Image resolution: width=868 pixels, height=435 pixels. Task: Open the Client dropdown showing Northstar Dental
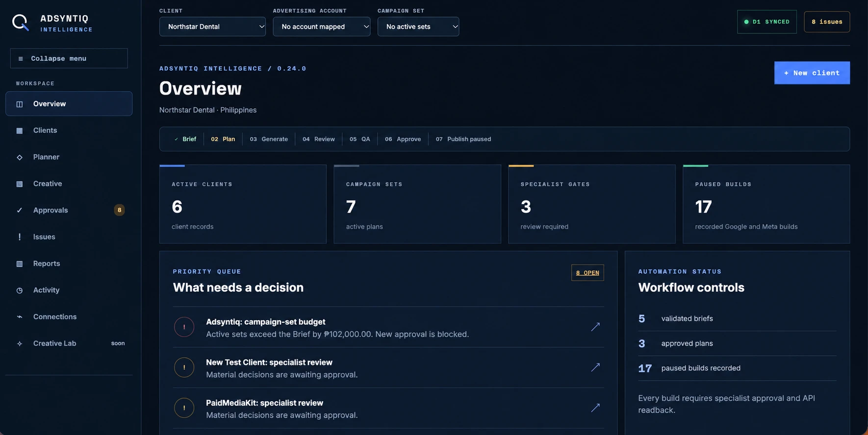pos(212,26)
